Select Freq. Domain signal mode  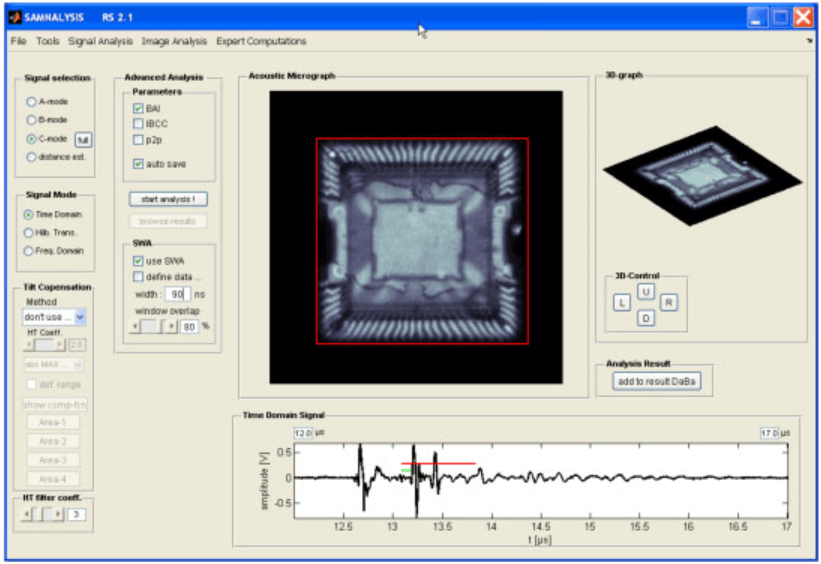click(x=30, y=251)
